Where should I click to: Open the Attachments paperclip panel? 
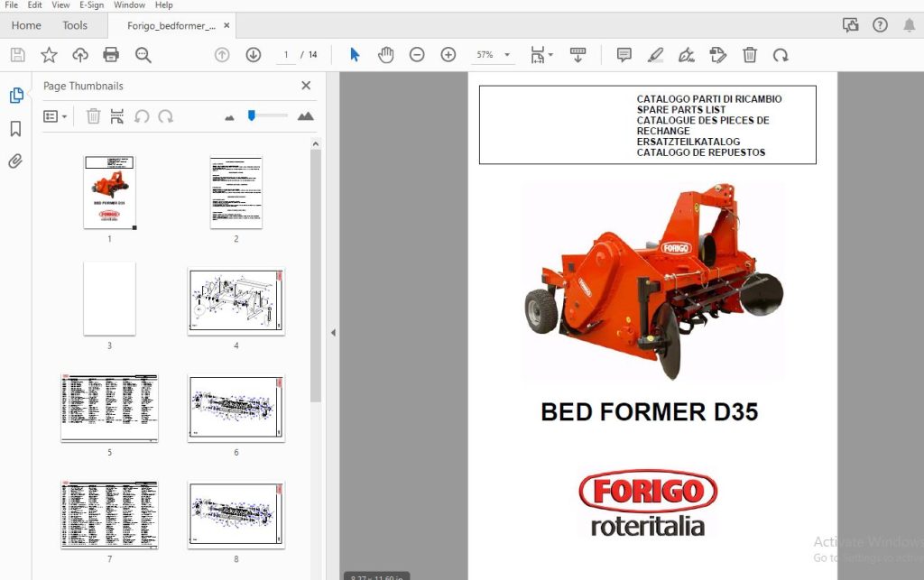coord(16,161)
